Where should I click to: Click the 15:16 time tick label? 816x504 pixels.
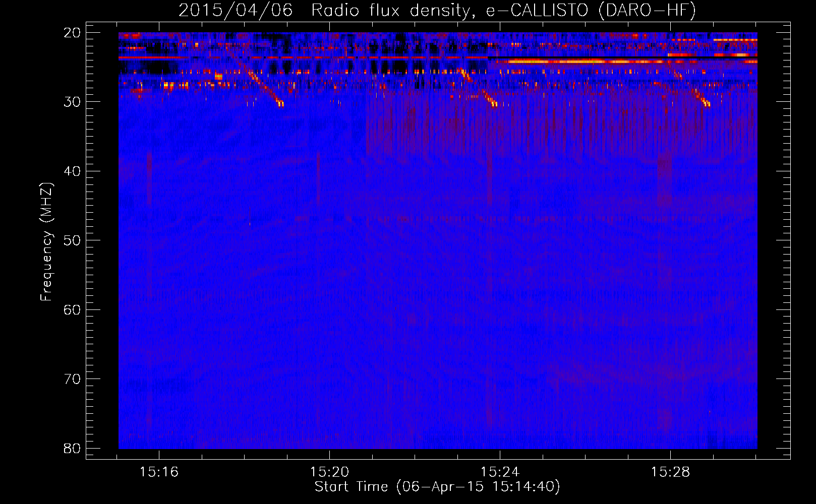click(159, 472)
